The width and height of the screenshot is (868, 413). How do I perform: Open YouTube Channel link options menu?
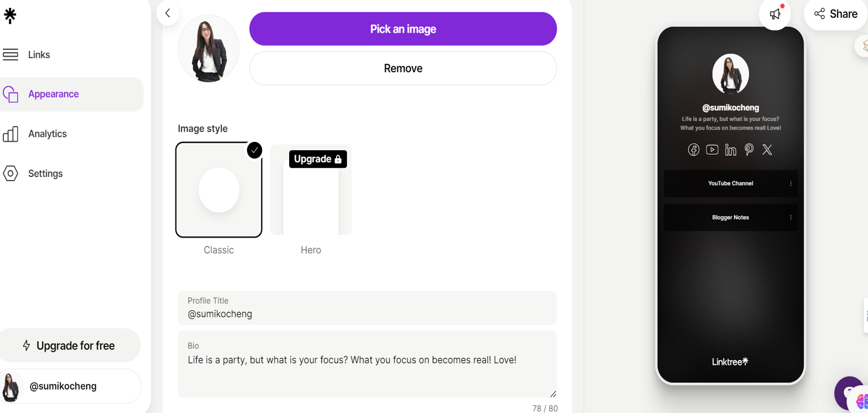tap(791, 184)
